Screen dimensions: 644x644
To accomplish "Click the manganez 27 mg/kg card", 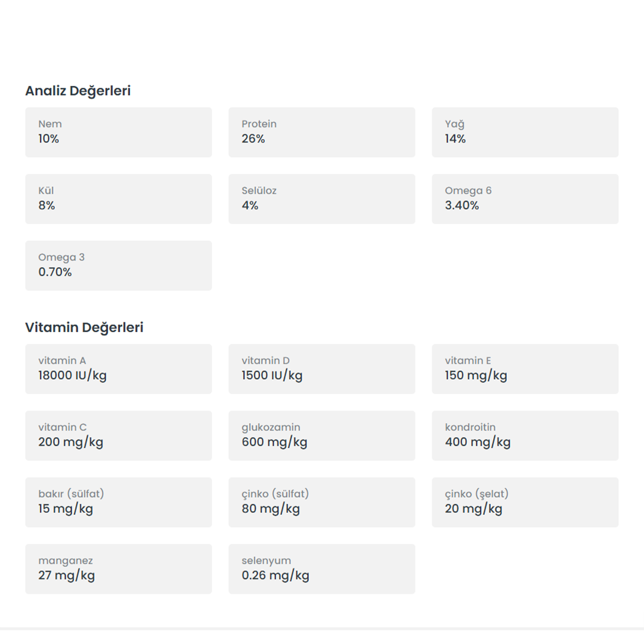I will 118,569.
